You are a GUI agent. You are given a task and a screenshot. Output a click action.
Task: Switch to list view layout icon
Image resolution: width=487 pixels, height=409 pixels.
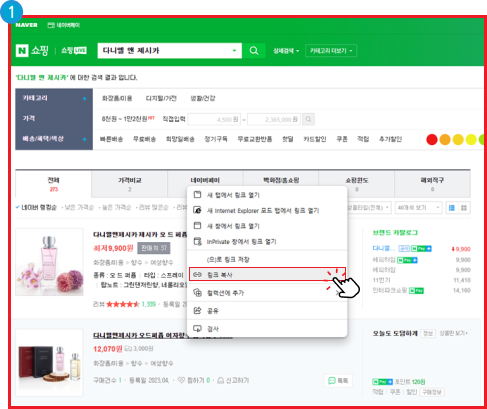452,208
